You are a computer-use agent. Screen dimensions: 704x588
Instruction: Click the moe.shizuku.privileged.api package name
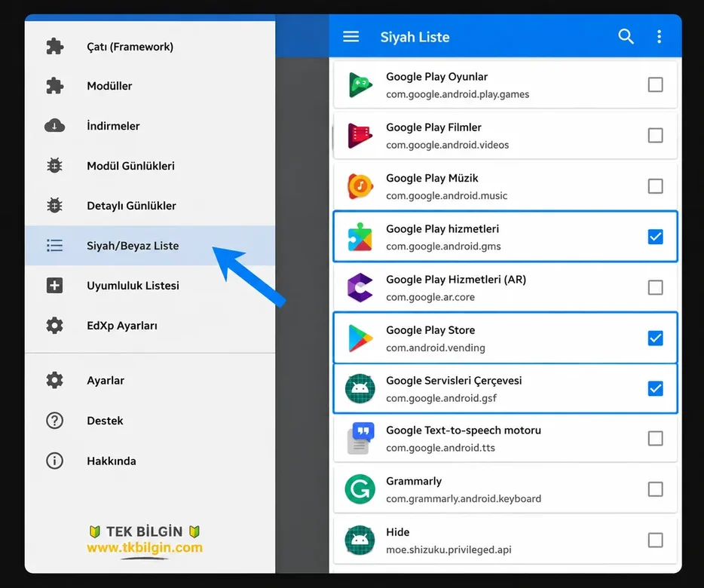click(448, 550)
